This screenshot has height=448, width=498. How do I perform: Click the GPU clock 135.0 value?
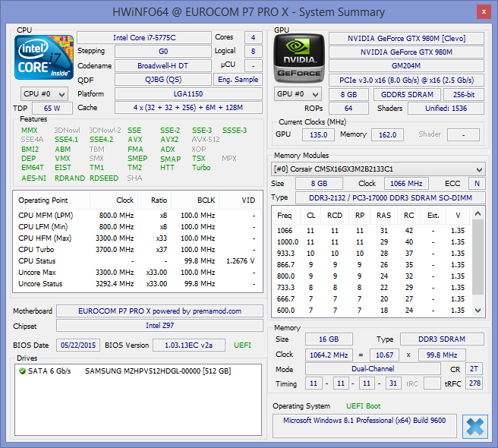click(x=318, y=134)
